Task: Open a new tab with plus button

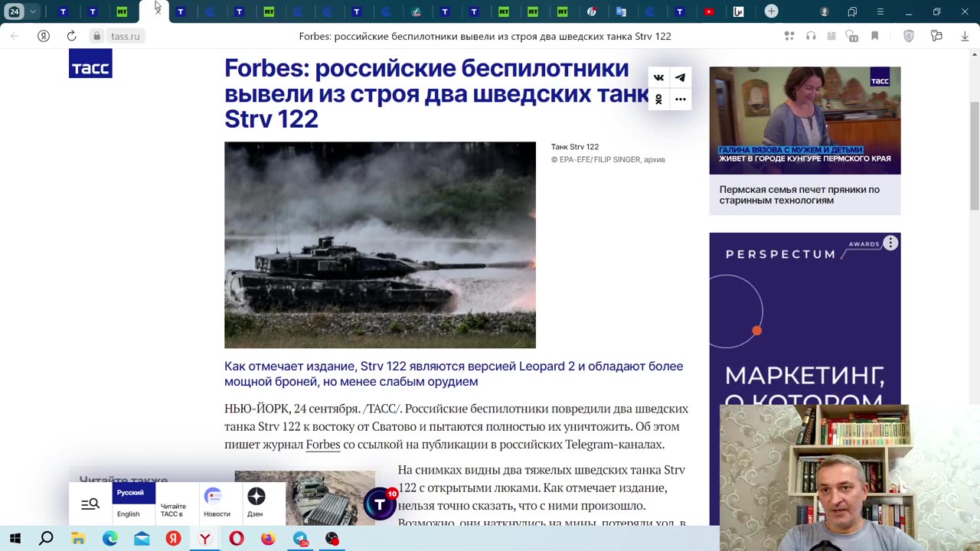Action: [771, 11]
